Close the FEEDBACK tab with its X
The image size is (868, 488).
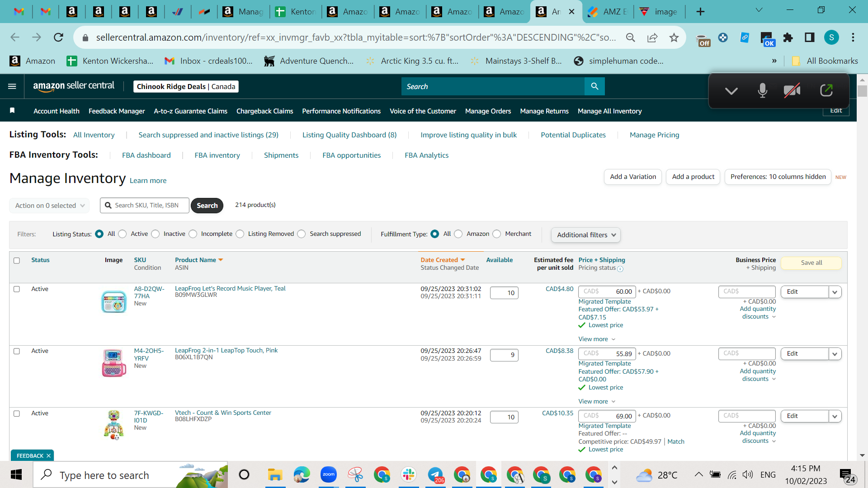click(48, 456)
